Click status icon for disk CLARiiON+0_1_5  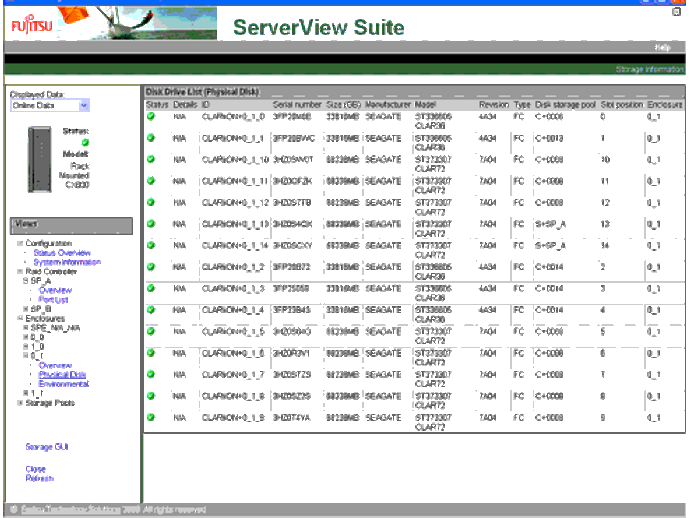[x=151, y=331]
